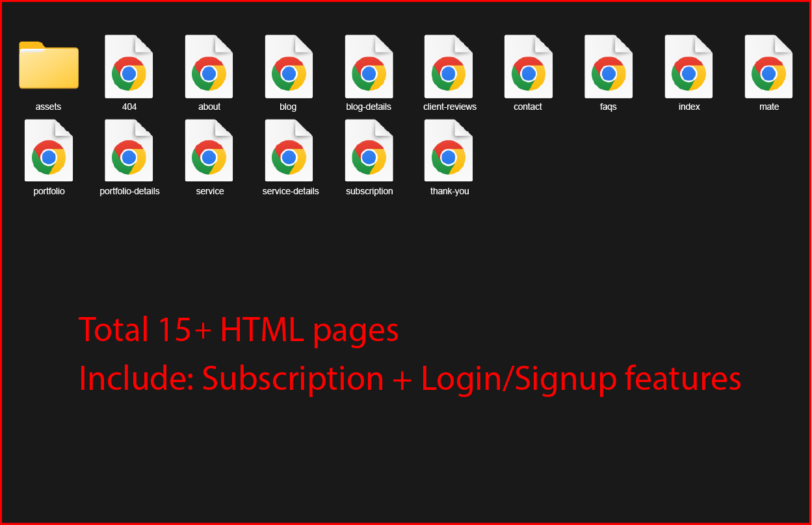Screen dimensions: 812x525
Task: Click the "Total 15+ HTML pages" text
Action: point(239,331)
